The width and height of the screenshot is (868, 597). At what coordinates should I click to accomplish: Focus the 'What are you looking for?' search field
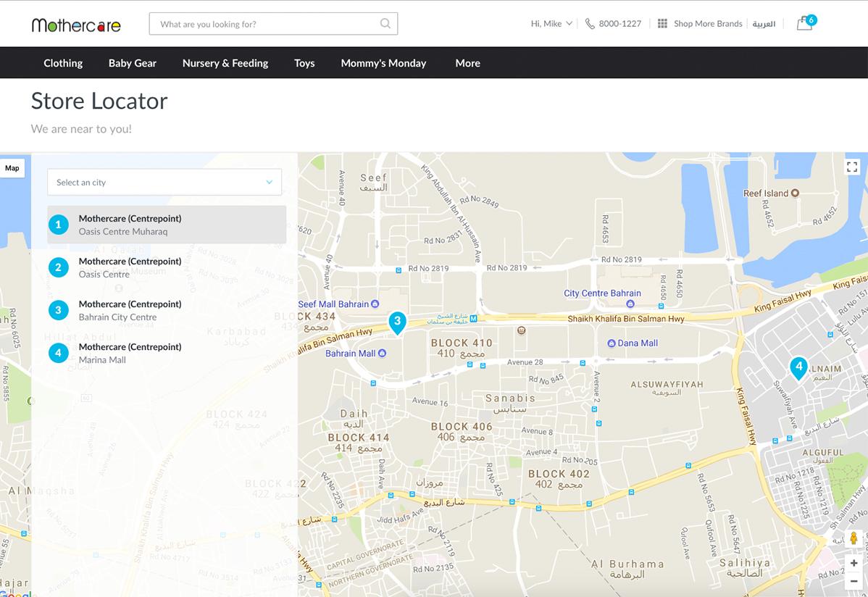click(x=273, y=24)
